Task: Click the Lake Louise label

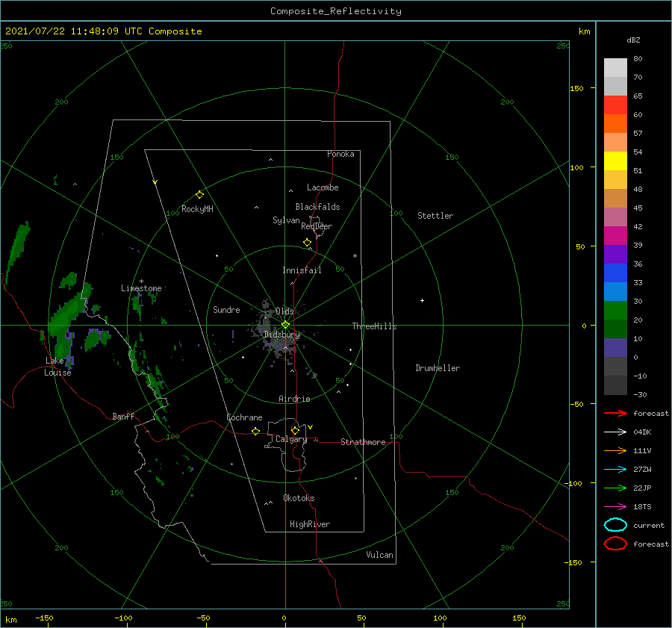Action: coord(57,367)
